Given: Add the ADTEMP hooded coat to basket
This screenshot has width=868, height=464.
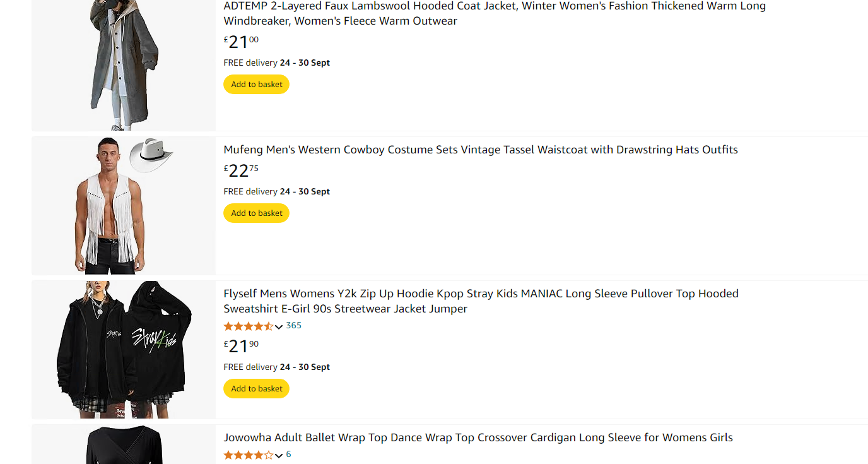Looking at the screenshot, I should pyautogui.click(x=256, y=85).
